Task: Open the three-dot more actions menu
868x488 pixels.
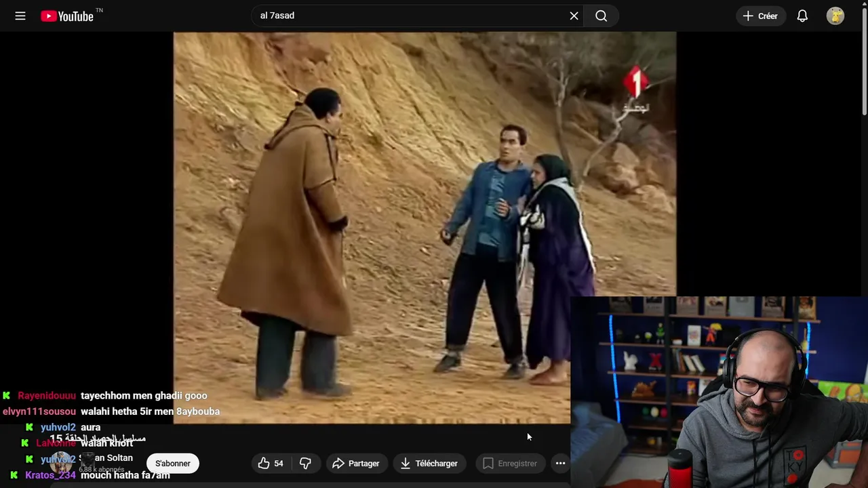Action: click(560, 464)
